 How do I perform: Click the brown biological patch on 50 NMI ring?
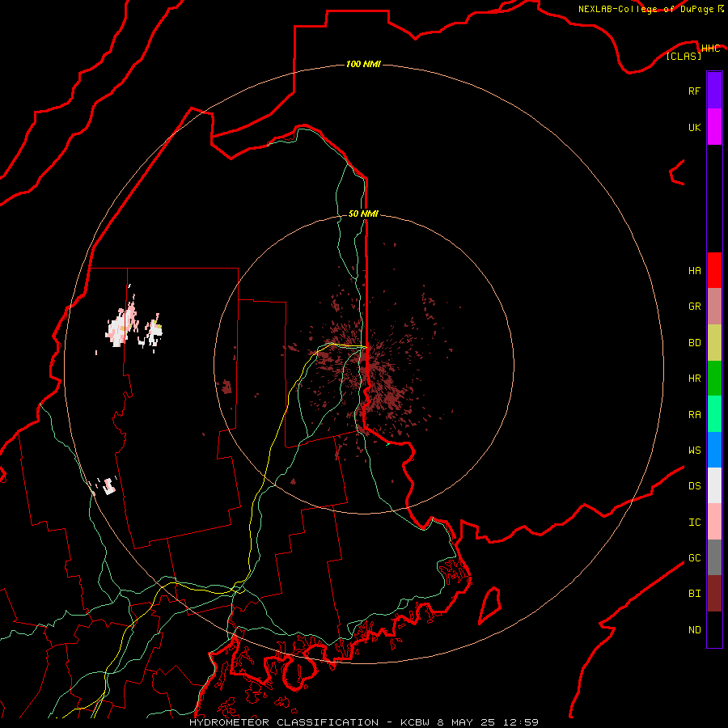coord(226,387)
